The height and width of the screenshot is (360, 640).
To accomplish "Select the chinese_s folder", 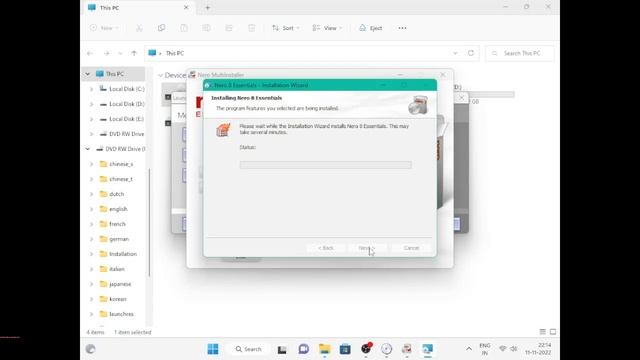I will point(117,164).
